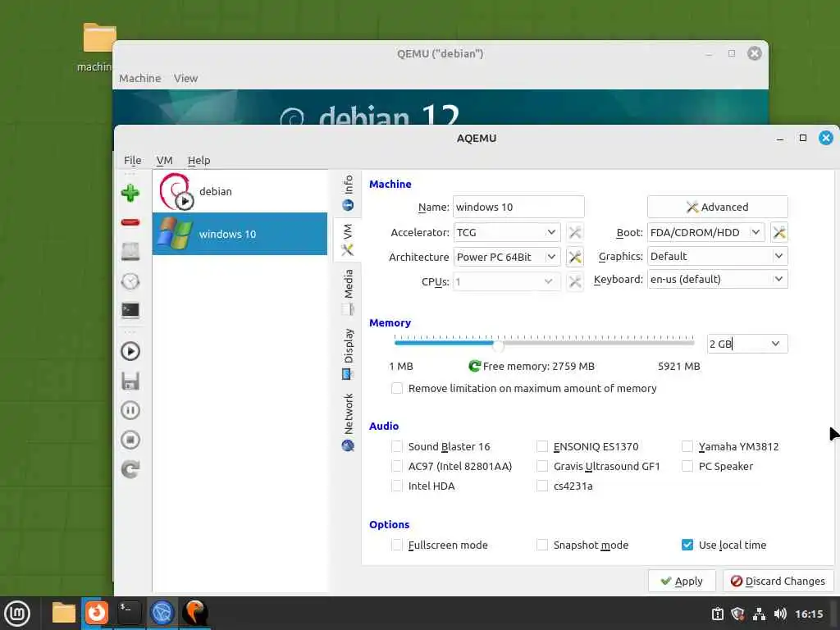Click the memory slider handle
This screenshot has width=840, height=630.
pyautogui.click(x=498, y=345)
